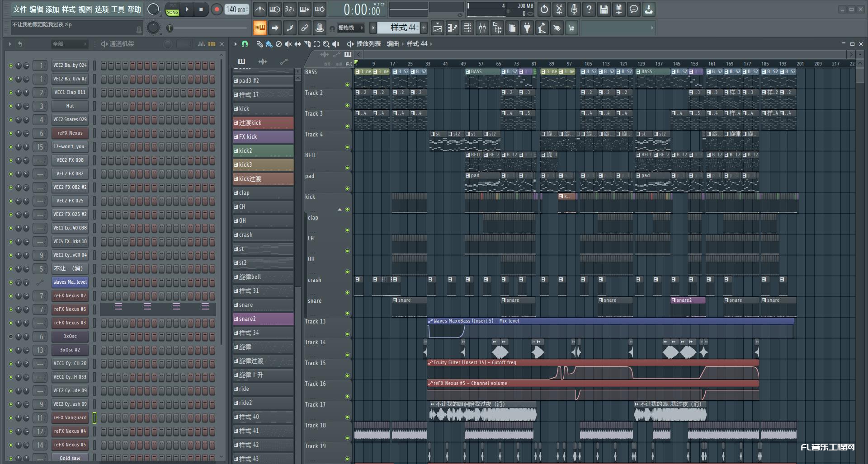Image resolution: width=868 pixels, height=464 pixels.
Task: Toggle overdub recording icon
Action: [304, 9]
